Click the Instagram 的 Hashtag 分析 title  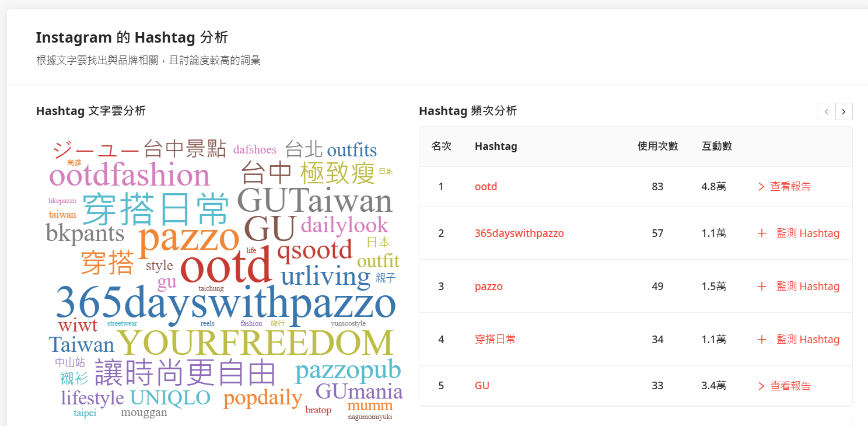pos(132,38)
